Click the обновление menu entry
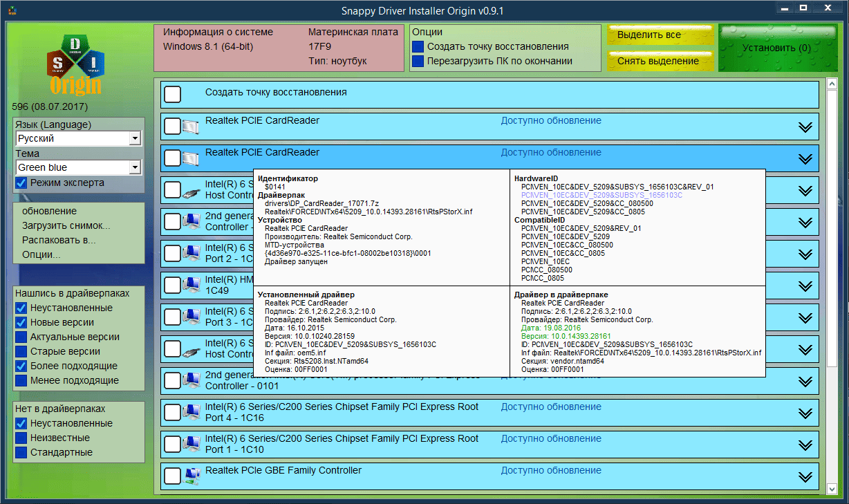The height and width of the screenshot is (504, 849). click(x=49, y=211)
